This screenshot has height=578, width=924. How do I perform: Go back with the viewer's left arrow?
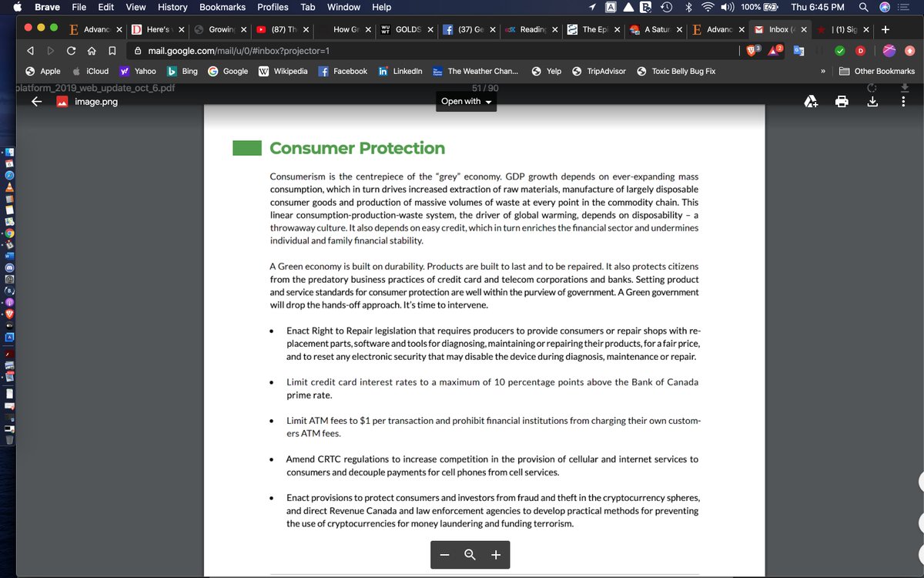pyautogui.click(x=36, y=101)
